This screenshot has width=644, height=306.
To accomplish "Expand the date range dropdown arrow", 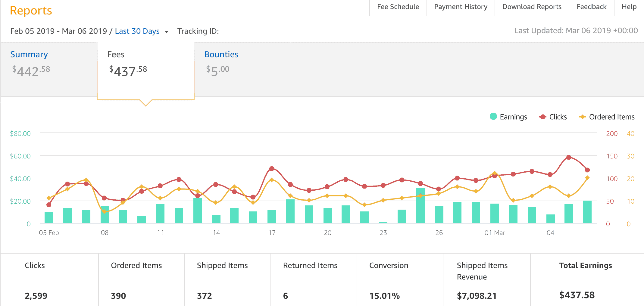I will coord(166,32).
